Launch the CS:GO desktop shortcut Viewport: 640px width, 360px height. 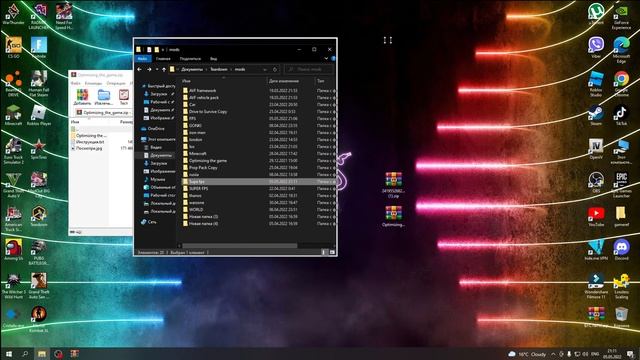pos(13,47)
